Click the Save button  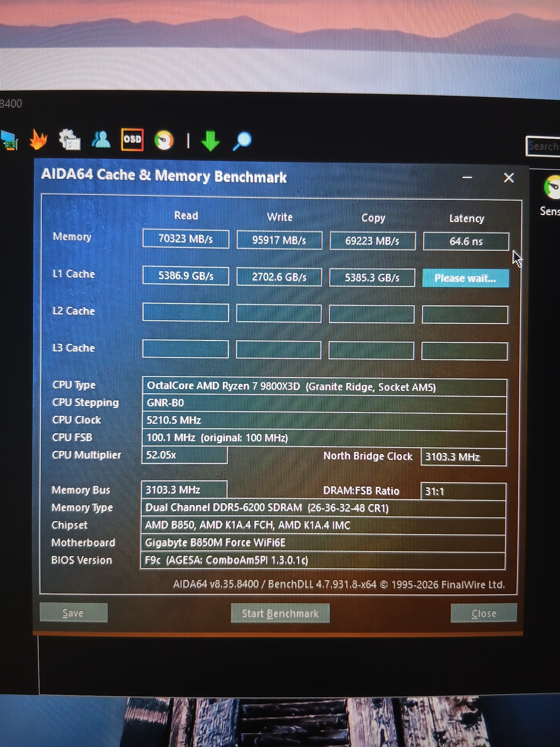tap(73, 612)
